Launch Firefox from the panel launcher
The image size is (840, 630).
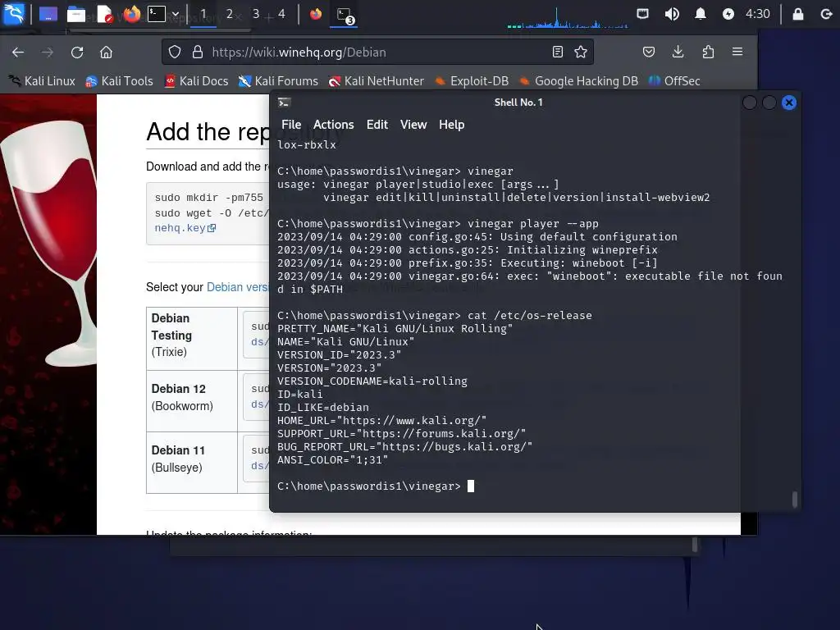coord(131,14)
